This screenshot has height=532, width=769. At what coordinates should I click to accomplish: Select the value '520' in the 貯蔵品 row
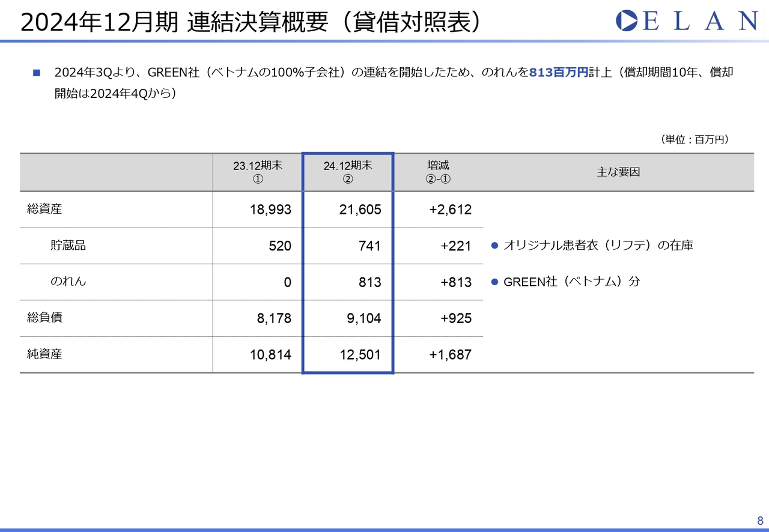point(281,246)
